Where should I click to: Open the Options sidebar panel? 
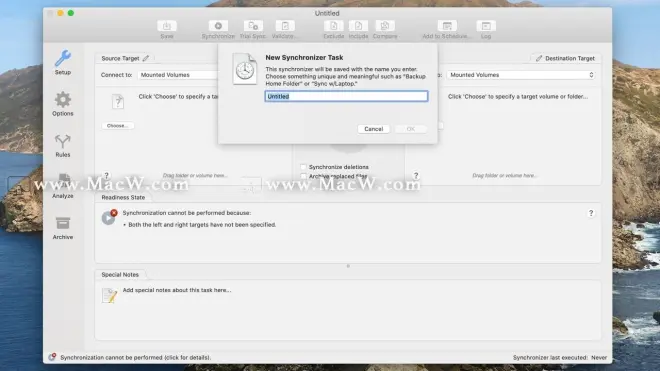[63, 104]
